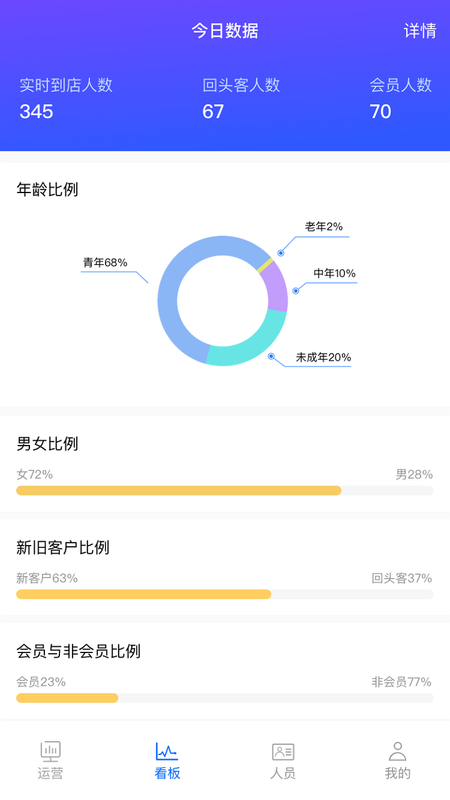Click the 老年2% marker dot
This screenshot has width=450, height=800.
click(281, 253)
